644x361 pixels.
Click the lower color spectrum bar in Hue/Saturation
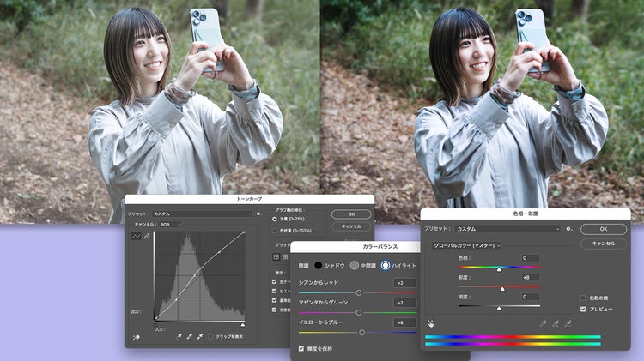point(513,344)
